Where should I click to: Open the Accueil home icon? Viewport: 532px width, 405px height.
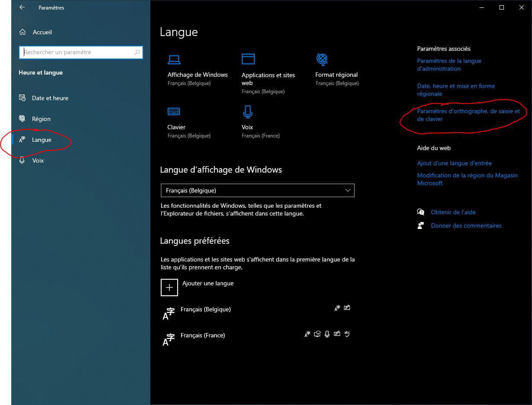[23, 32]
